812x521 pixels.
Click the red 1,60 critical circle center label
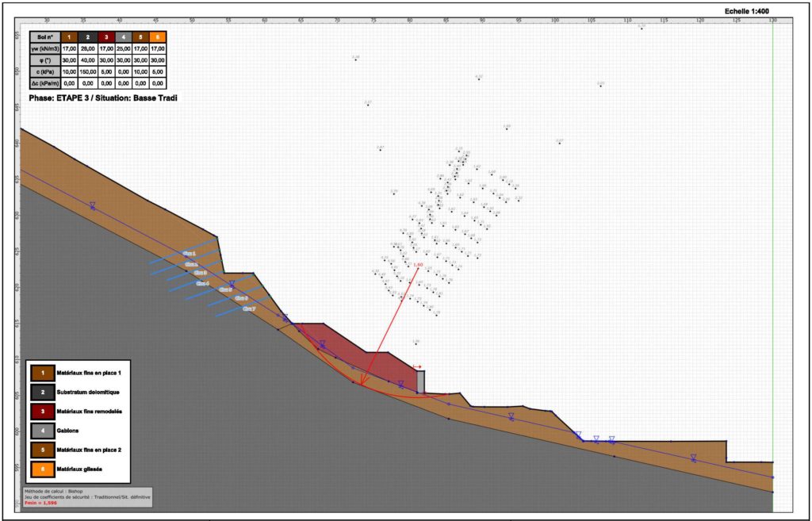click(x=418, y=264)
